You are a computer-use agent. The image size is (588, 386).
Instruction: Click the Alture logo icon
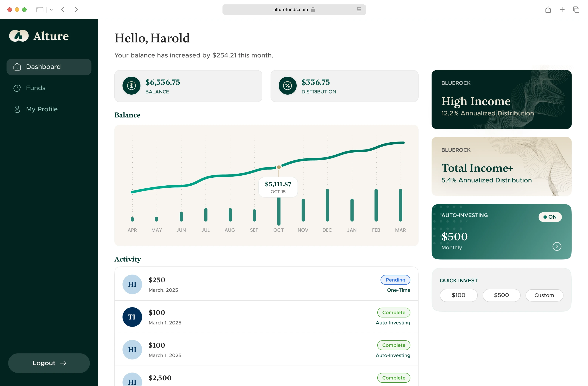(x=19, y=36)
